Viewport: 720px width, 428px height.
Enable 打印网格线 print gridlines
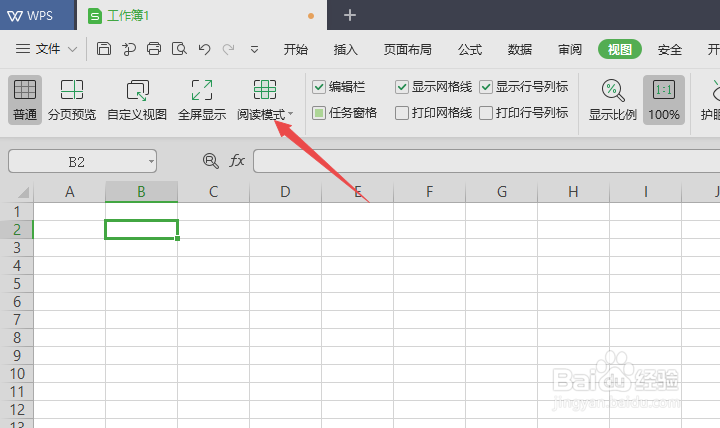tap(402, 113)
